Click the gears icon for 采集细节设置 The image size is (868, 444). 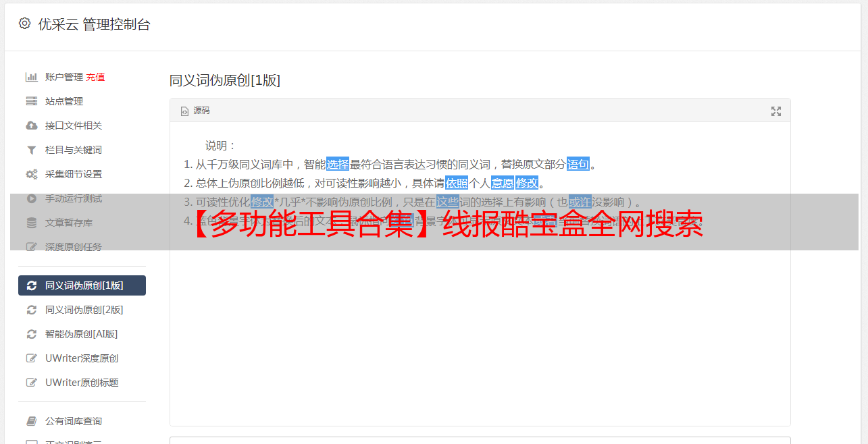pyautogui.click(x=31, y=174)
